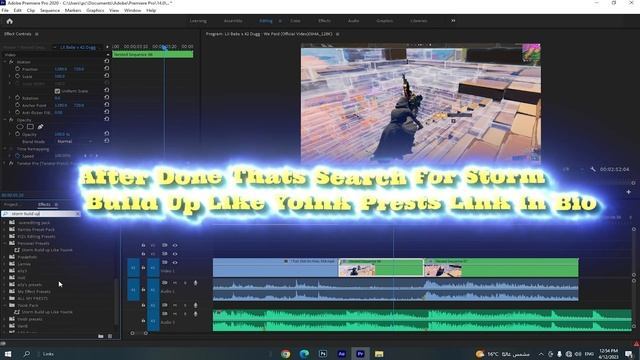Select the first green nested sequence clip
Image resolution: width=640 pixels, height=360 pixels.
(x=381, y=267)
